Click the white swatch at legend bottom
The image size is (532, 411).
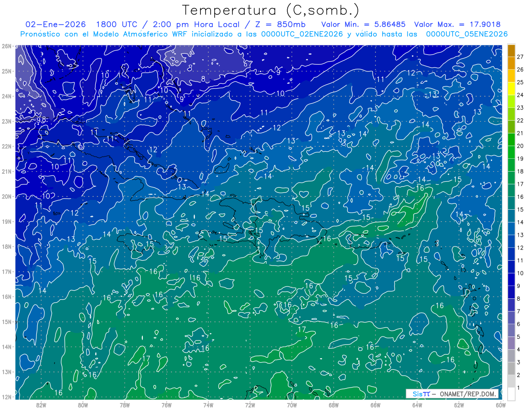click(511, 393)
